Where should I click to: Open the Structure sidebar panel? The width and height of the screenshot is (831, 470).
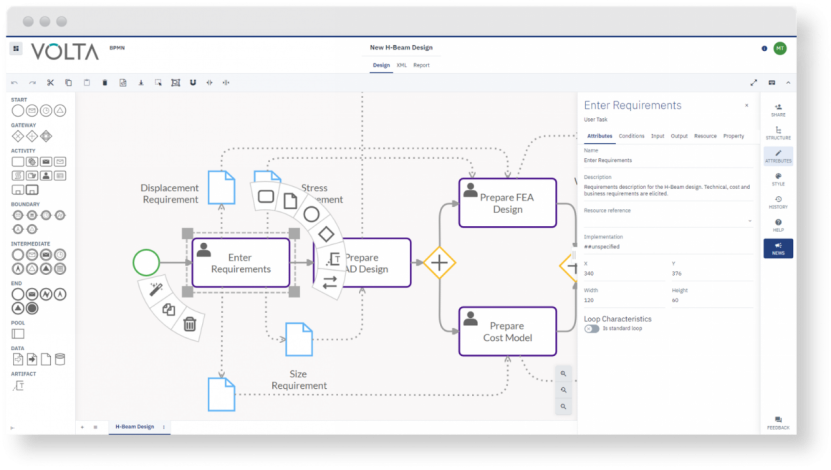(778, 133)
